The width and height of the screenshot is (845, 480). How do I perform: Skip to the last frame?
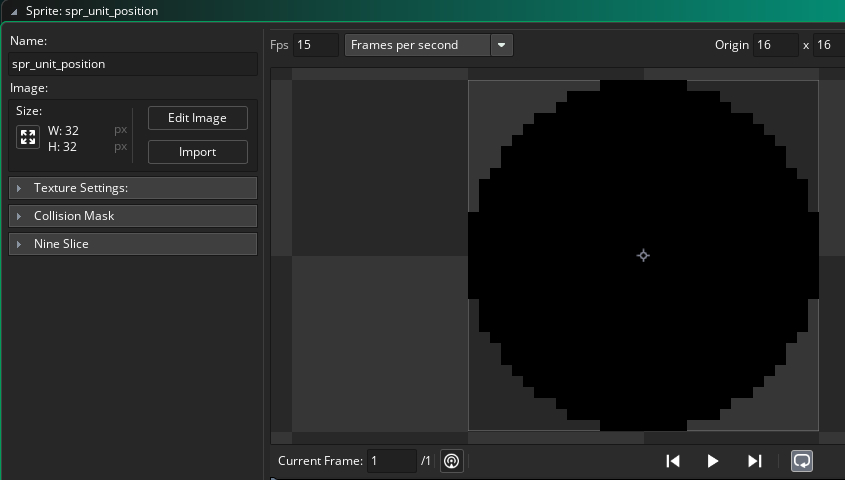(x=754, y=461)
